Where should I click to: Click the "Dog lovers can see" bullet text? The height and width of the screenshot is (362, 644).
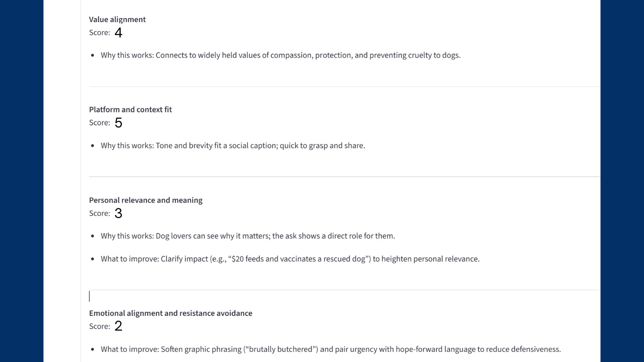(x=248, y=236)
